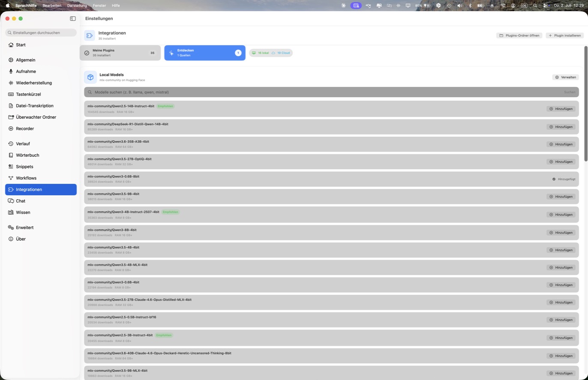The image size is (588, 380).
Task: Show Verlauf history
Action: click(x=41, y=144)
